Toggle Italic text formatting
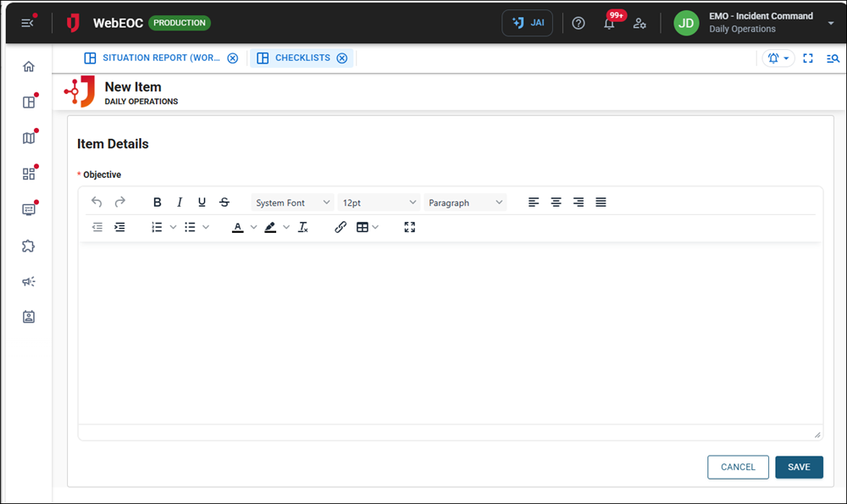 coord(180,202)
